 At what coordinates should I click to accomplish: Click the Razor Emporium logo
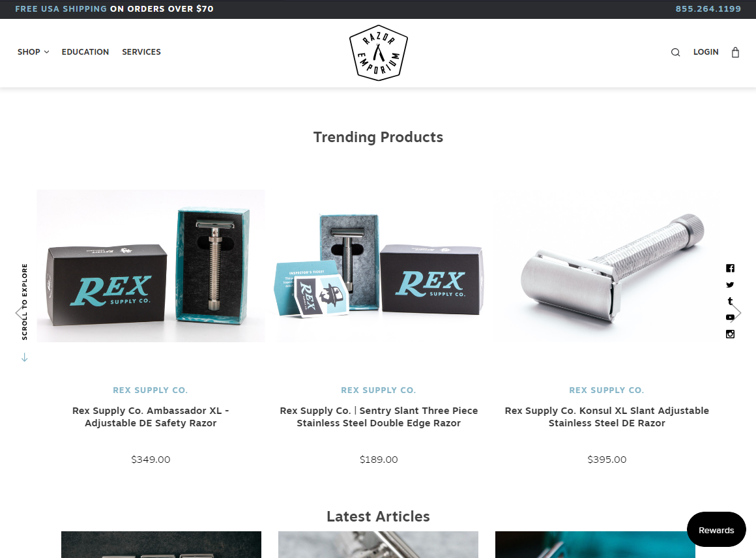pos(379,53)
